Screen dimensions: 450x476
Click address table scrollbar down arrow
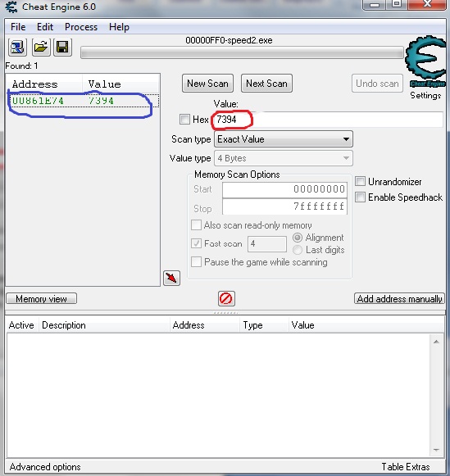pos(436,450)
